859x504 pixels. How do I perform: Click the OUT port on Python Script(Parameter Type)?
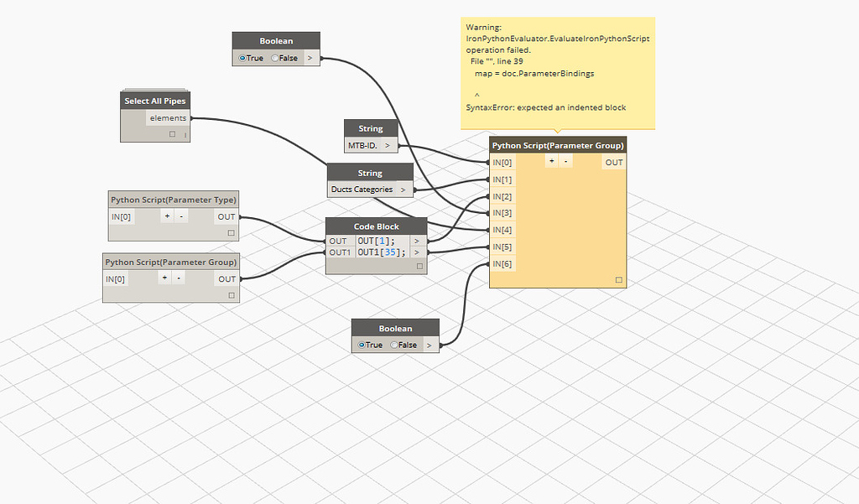point(226,216)
